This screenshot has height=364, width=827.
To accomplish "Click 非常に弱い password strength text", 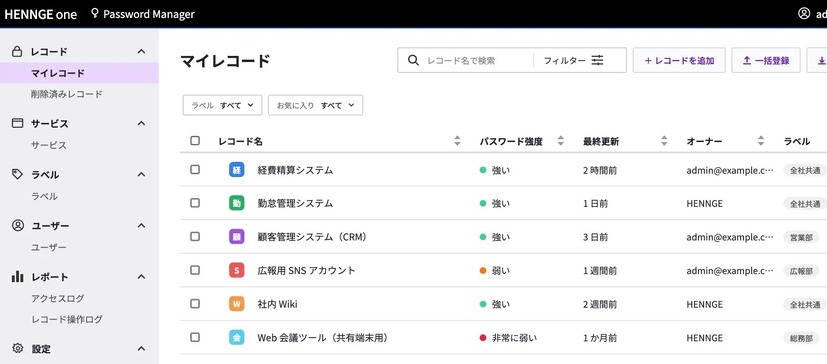I will tap(515, 338).
